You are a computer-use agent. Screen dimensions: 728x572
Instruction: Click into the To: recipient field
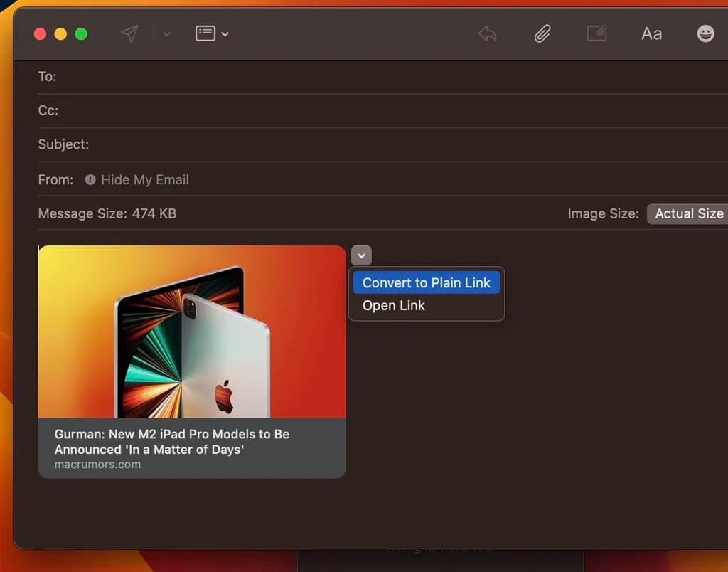tap(355, 77)
